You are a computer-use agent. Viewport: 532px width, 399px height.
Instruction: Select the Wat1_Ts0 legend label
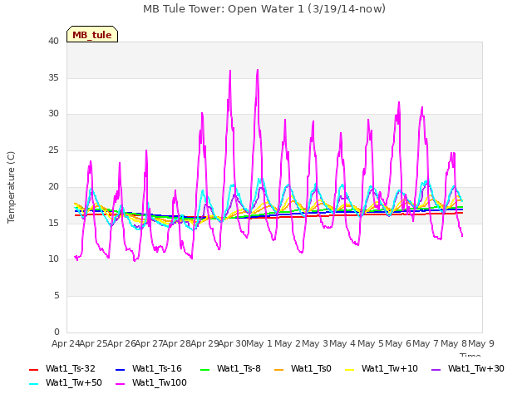coord(311,368)
